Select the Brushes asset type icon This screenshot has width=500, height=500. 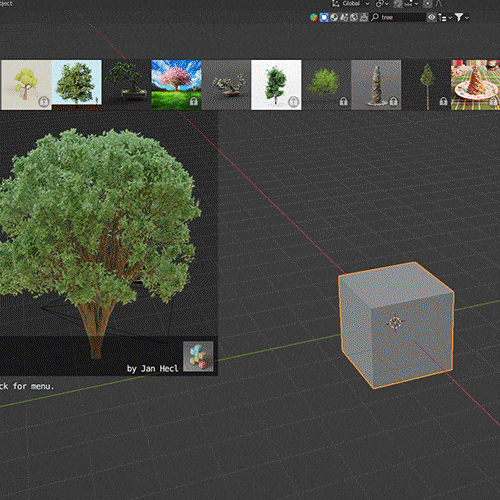(x=364, y=17)
